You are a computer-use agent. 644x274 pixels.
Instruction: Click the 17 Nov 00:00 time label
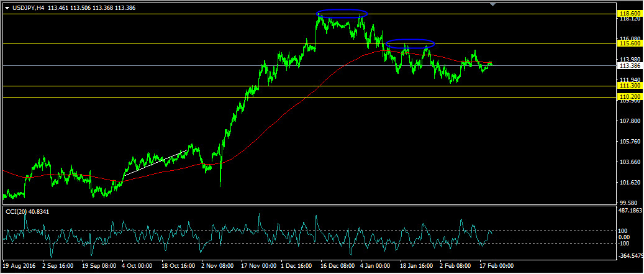coord(258,266)
